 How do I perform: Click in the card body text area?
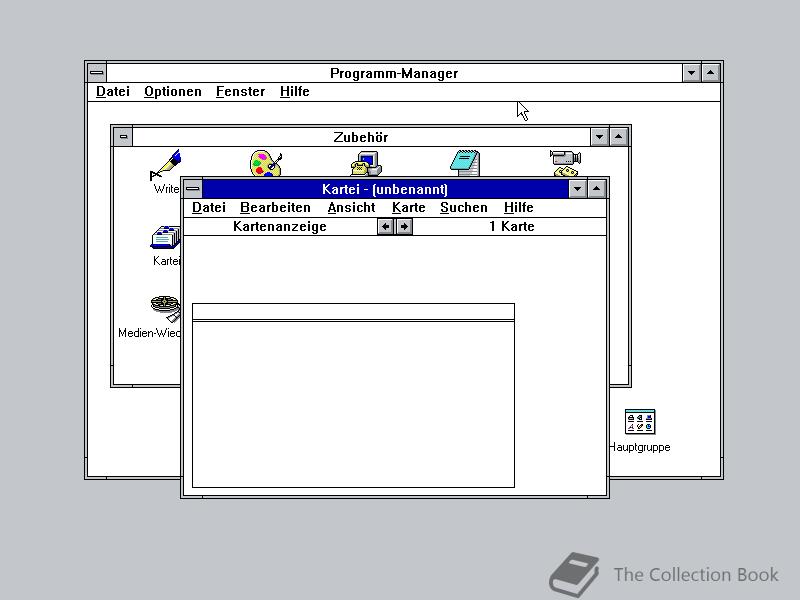click(353, 404)
